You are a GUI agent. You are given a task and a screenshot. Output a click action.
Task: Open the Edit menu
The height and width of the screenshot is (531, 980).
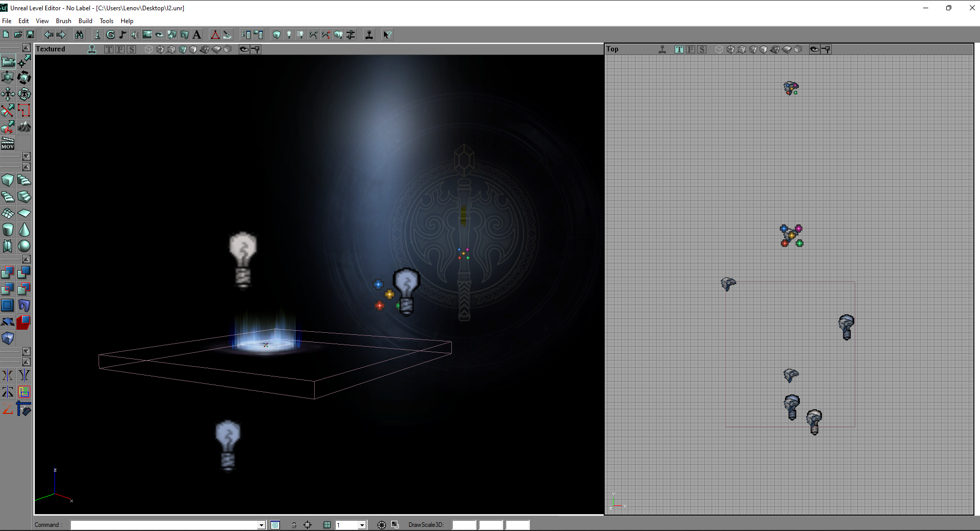click(x=24, y=21)
